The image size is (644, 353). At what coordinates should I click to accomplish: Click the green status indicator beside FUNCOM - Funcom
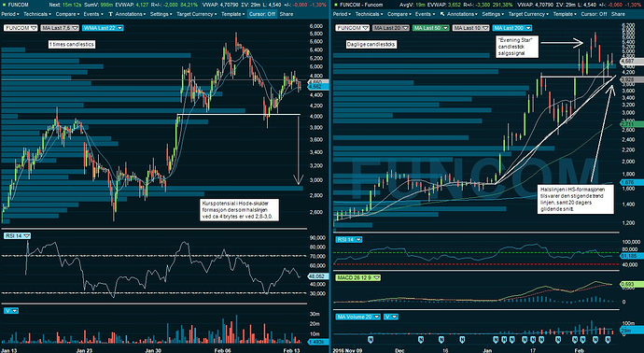[336, 5]
